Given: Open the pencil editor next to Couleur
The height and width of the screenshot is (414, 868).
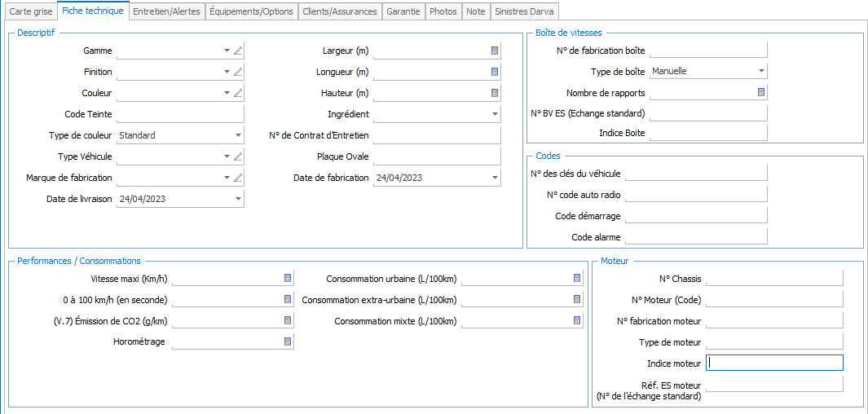Looking at the screenshot, I should pos(238,93).
